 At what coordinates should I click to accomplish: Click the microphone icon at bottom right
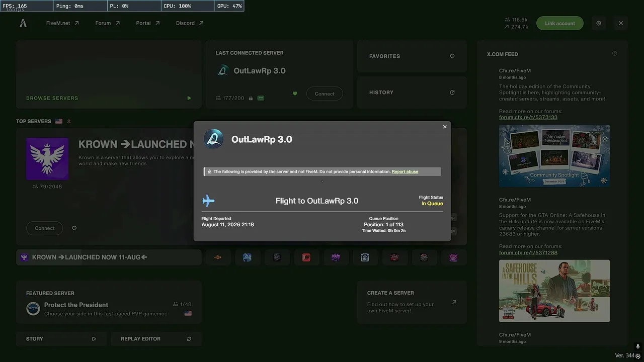click(638, 346)
